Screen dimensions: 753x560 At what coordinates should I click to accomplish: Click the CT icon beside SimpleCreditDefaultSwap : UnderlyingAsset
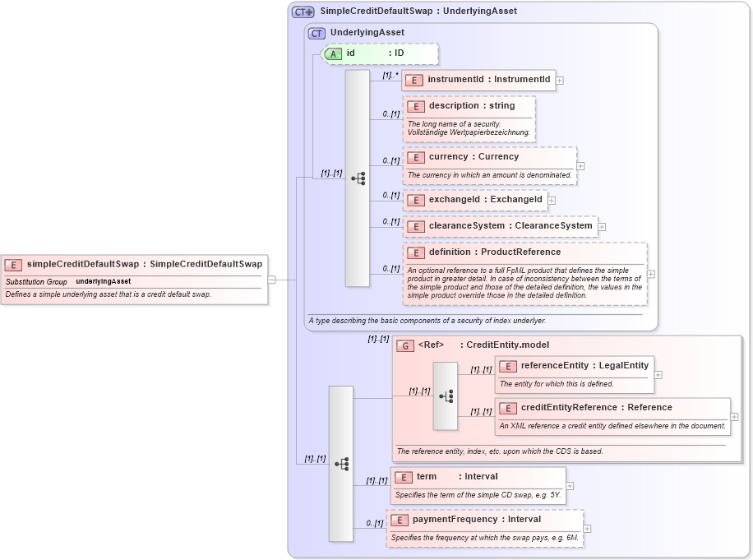click(303, 12)
